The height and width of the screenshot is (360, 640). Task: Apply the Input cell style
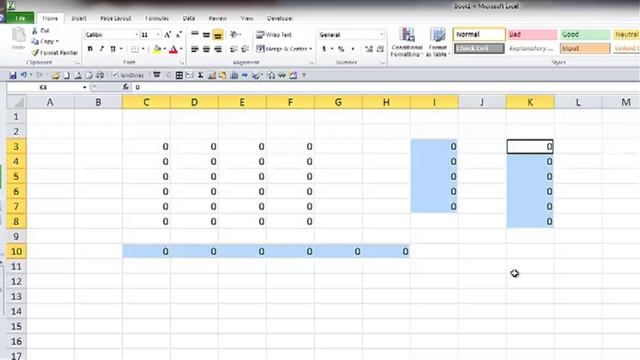(x=585, y=49)
